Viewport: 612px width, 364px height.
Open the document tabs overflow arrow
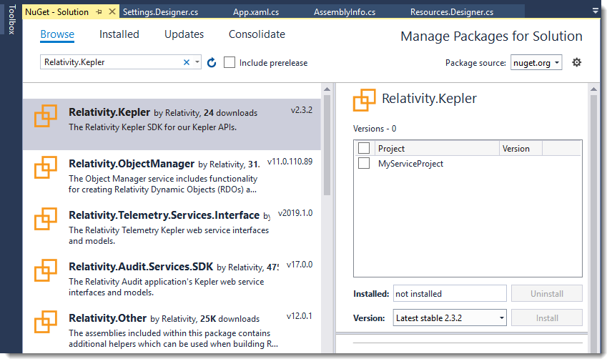pyautogui.click(x=596, y=11)
